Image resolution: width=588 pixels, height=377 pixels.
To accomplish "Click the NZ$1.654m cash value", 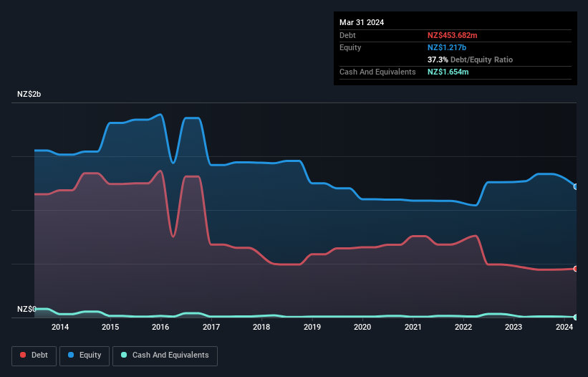I will point(448,72).
